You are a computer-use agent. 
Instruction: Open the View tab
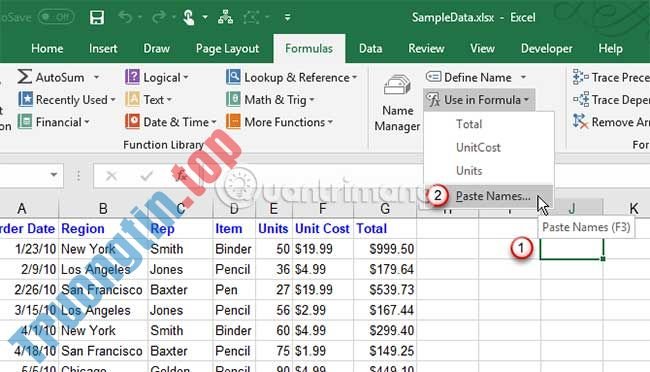pos(482,49)
